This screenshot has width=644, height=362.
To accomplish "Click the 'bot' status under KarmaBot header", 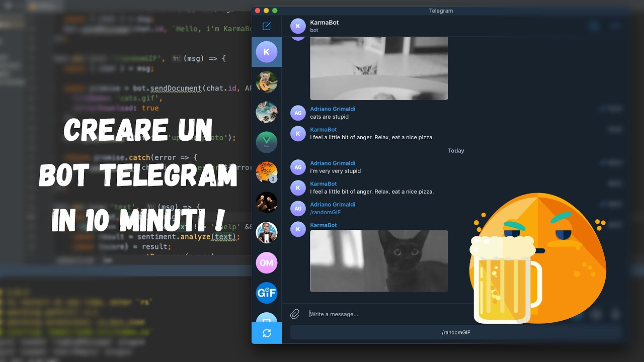I will coord(314,30).
